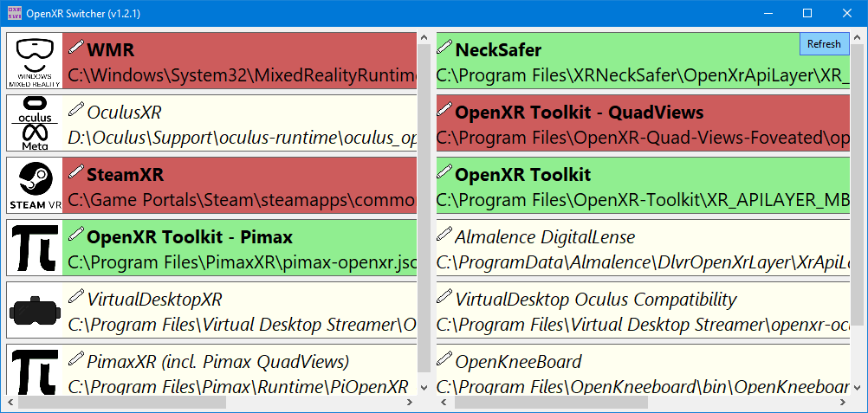Select the PimaxXR (incl. Pimax QuadViews) name
The height and width of the screenshot is (413, 868).
point(218,363)
